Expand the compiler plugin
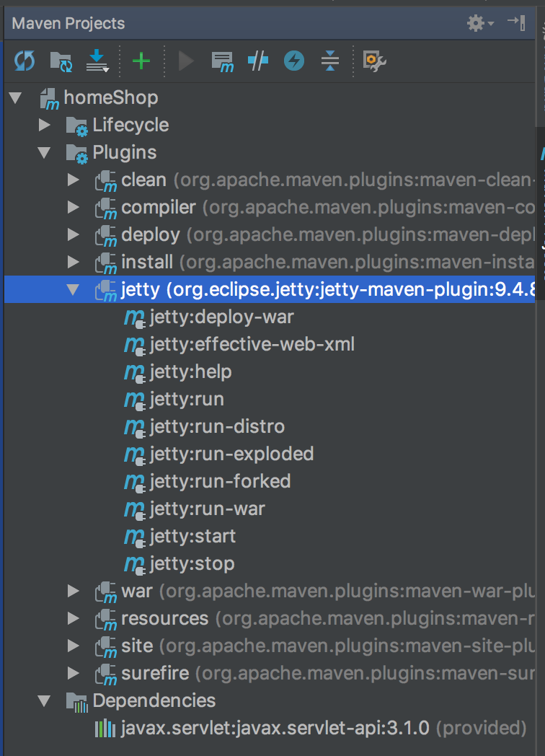545x756 pixels. pos(74,207)
